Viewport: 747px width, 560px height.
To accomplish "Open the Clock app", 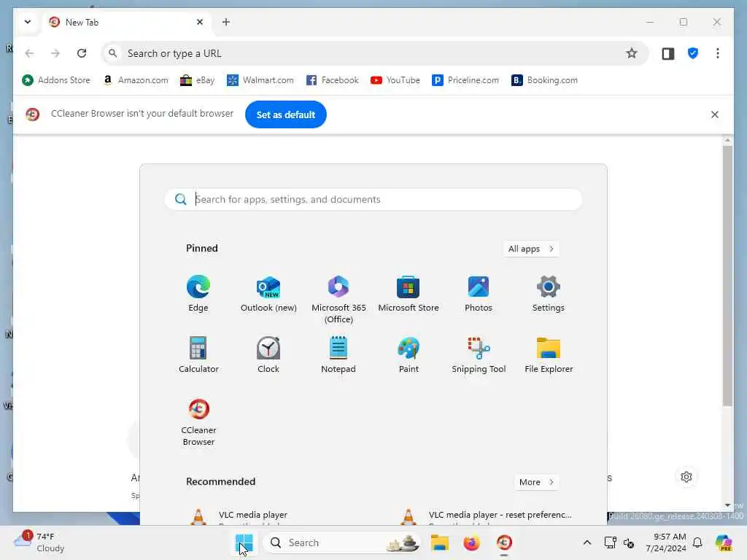I will point(268,355).
